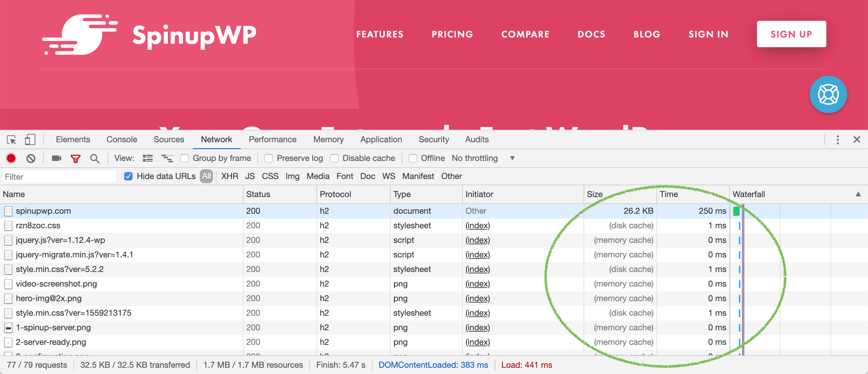The image size is (868, 374).
Task: Click the SIGN IN link
Action: point(708,34)
